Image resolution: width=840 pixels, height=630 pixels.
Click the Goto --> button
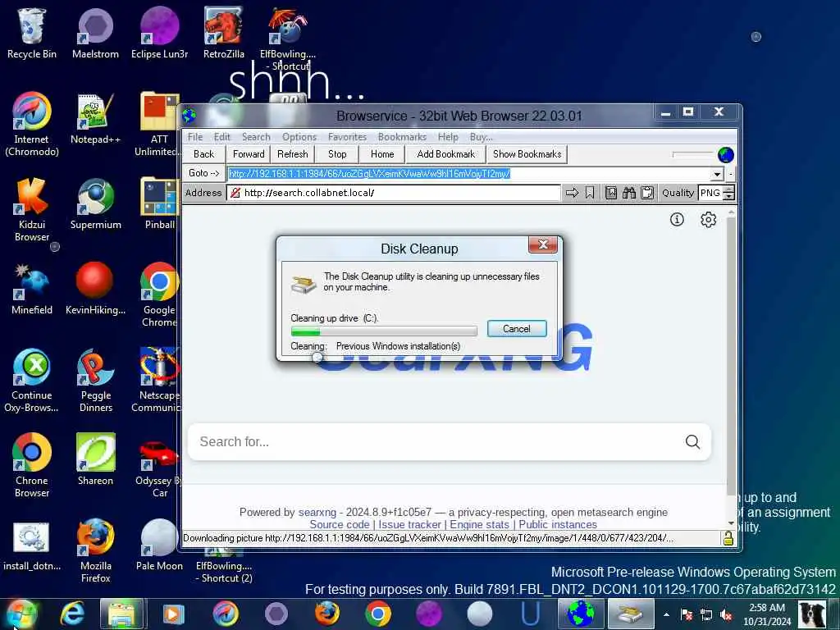point(204,174)
